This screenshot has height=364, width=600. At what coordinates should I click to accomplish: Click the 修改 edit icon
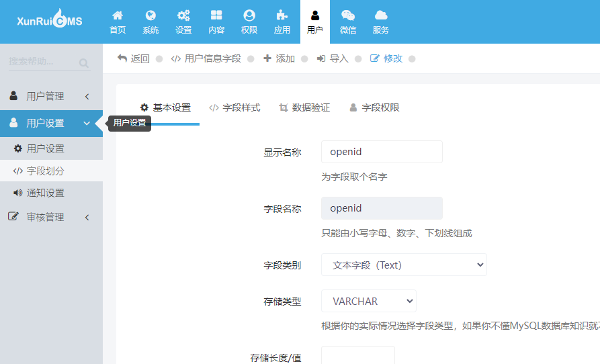pyautogui.click(x=375, y=58)
